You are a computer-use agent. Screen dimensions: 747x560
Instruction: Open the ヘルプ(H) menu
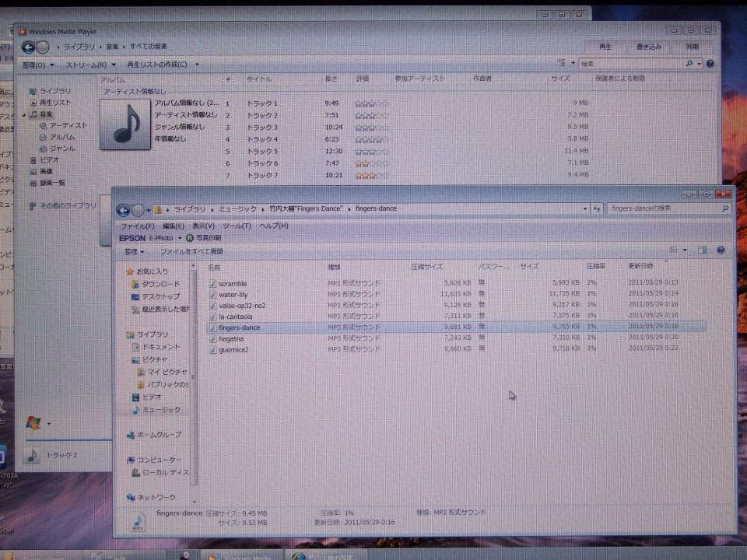pyautogui.click(x=273, y=226)
